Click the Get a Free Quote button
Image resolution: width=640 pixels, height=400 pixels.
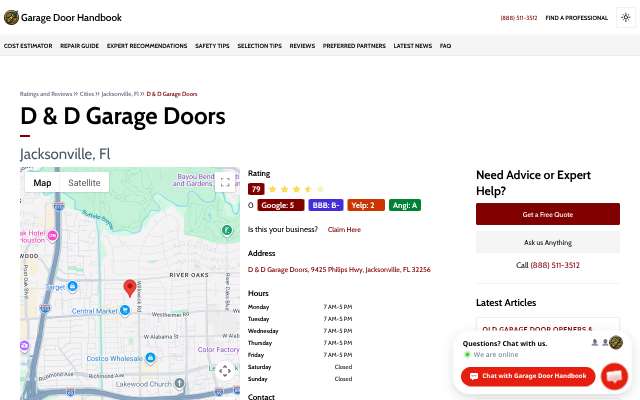[x=548, y=214]
